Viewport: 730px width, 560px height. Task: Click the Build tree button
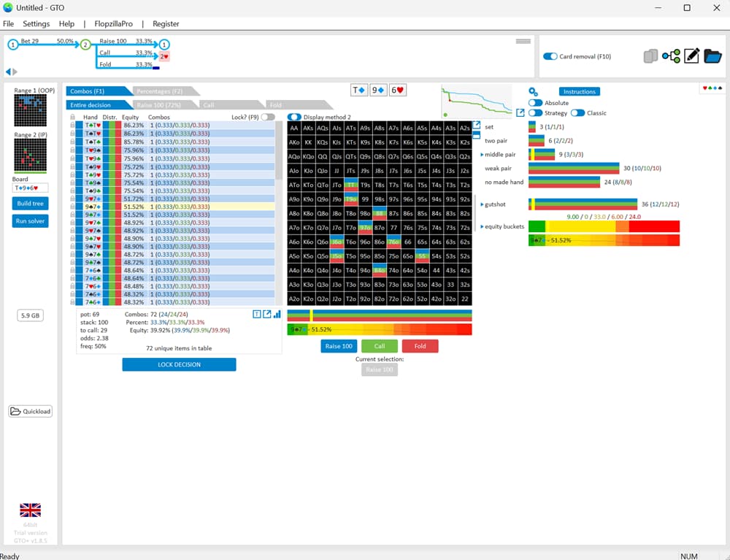coord(30,204)
